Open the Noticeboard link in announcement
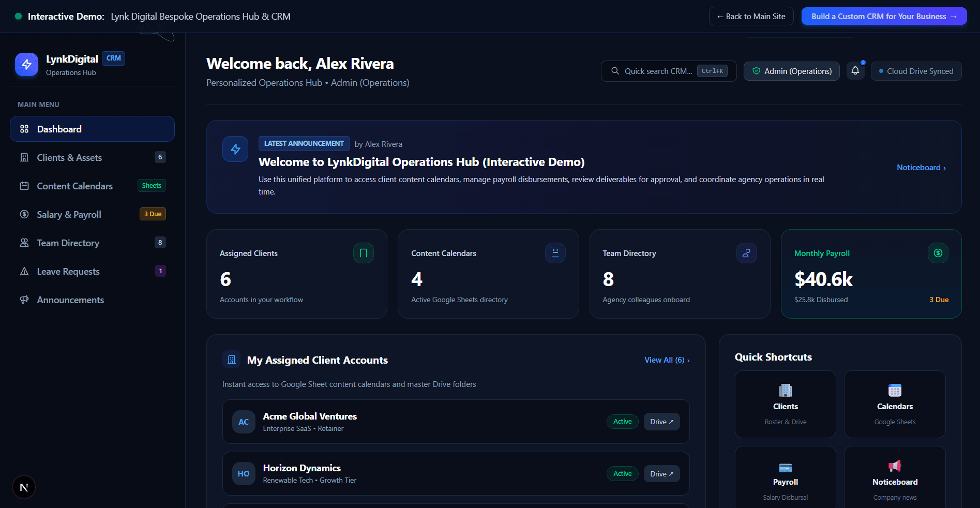 [x=921, y=168]
